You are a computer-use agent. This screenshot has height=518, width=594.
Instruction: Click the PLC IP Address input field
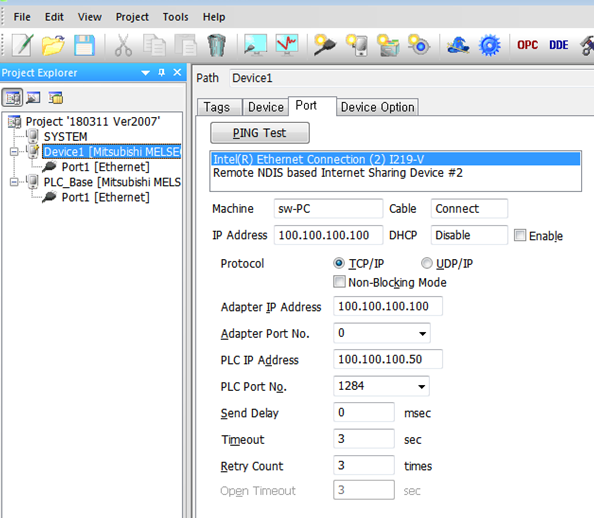pos(388,359)
